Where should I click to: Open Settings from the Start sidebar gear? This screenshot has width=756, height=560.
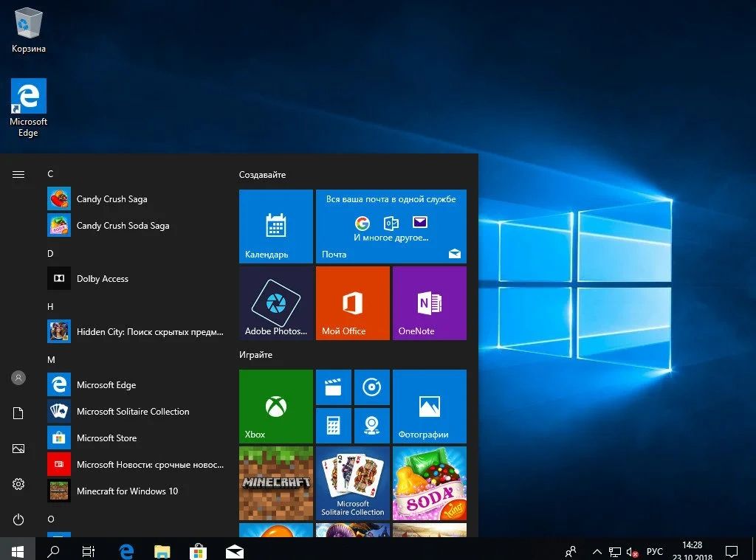coord(18,484)
